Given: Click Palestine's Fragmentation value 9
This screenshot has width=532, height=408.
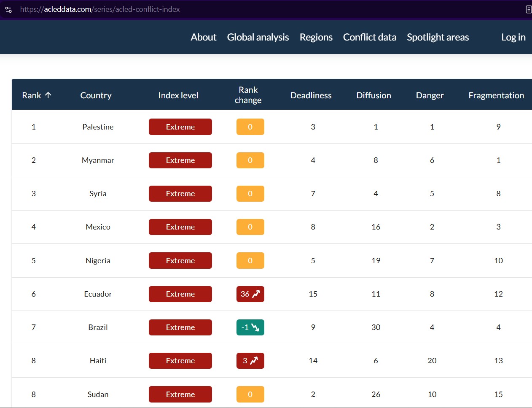Looking at the screenshot, I should pyautogui.click(x=499, y=127).
